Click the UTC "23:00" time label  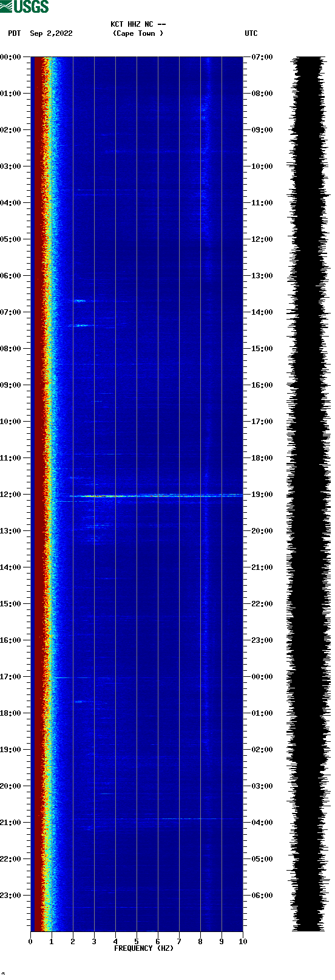[262, 640]
